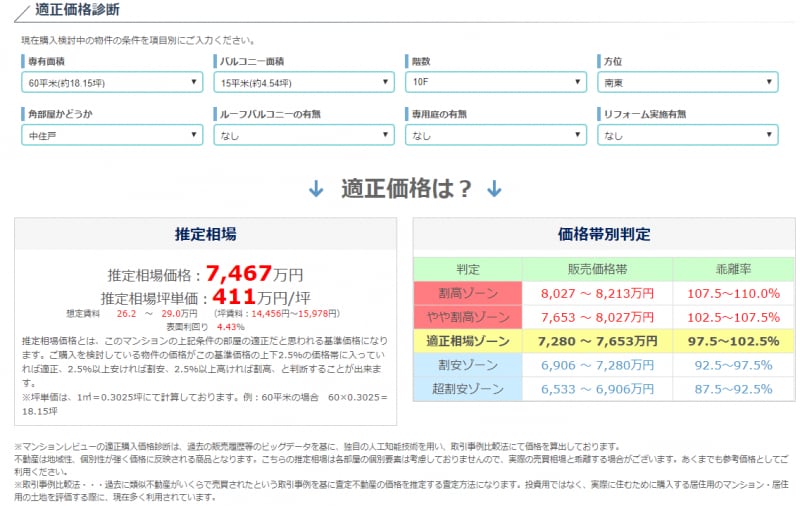Screen dimensions: 800x506
Task: Open the バルコニー面積 dropdown showing 15平米
Action: [304, 82]
